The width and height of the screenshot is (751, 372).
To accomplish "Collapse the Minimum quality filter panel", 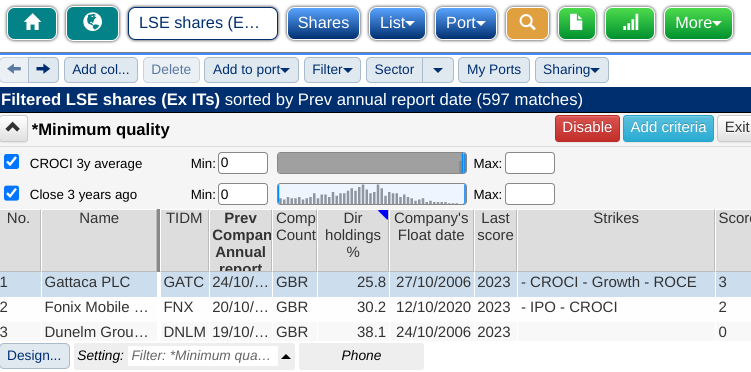I will 13,128.
